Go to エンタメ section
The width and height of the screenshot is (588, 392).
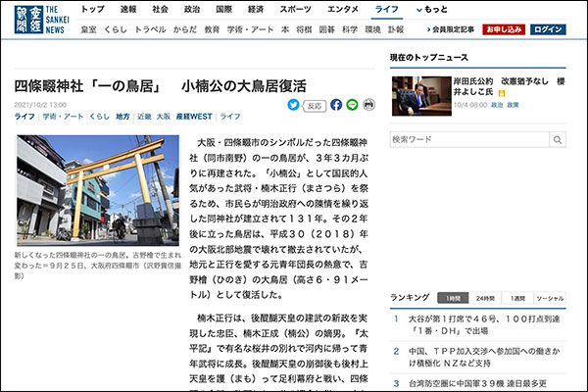[x=343, y=10]
